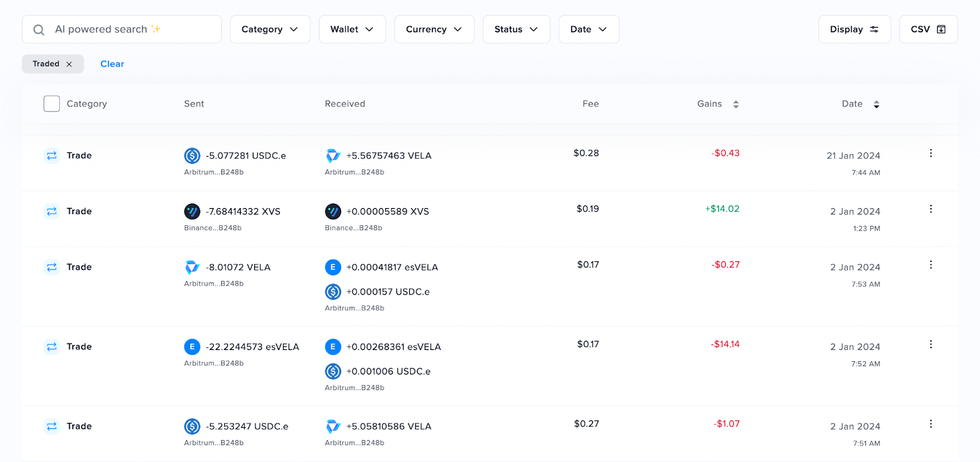Open the Display settings button

tap(854, 29)
